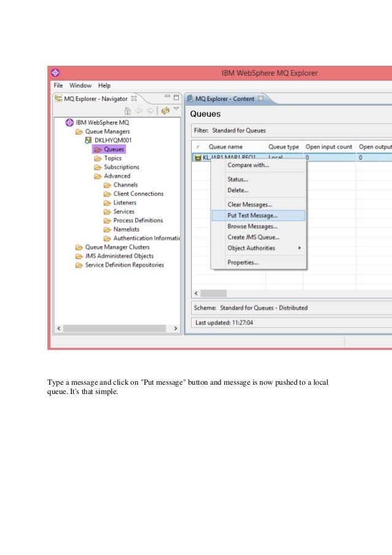Click the Content table scroll left arrow
The height and width of the screenshot is (555, 392).
point(197,293)
